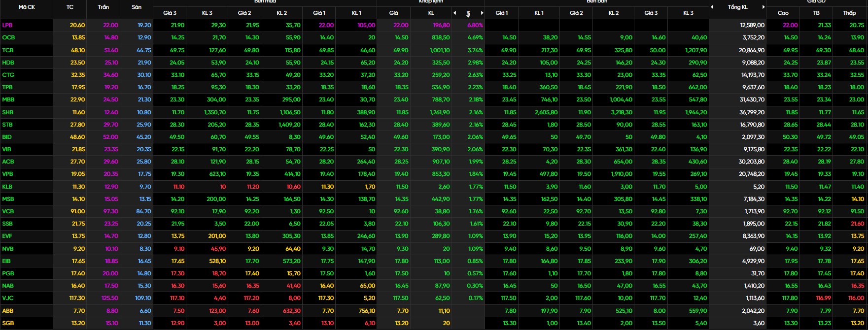This screenshot has width=868, height=330.
Task: Open stock symbol EVF
Action: (x=7, y=236)
